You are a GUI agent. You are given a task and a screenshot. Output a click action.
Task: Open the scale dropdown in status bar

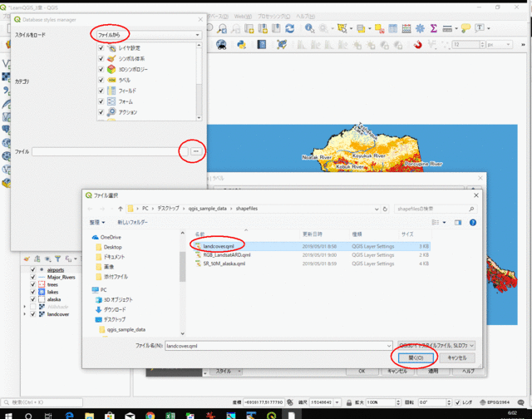[x=337, y=402]
